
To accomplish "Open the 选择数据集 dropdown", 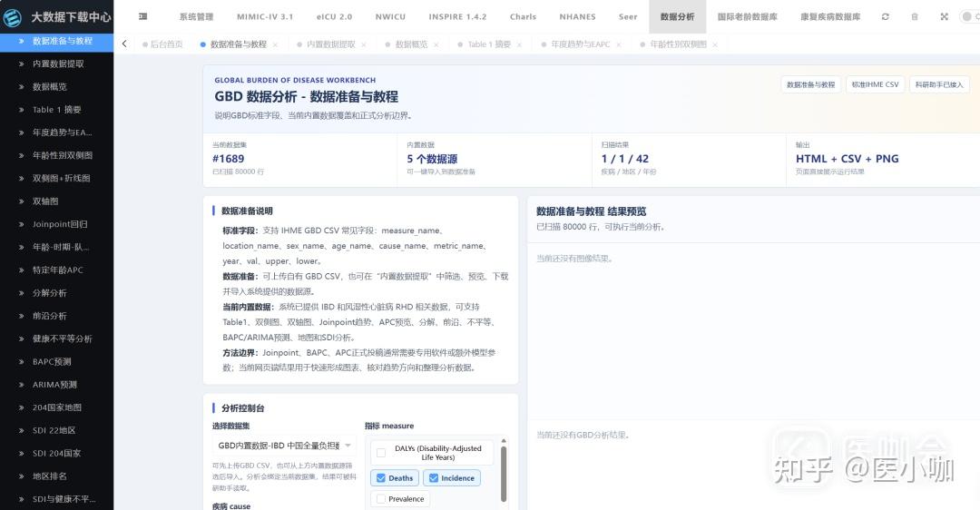I will 284,446.
